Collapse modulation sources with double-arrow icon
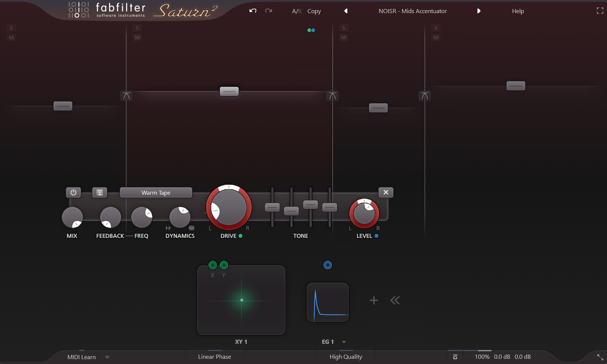 pyautogui.click(x=395, y=300)
